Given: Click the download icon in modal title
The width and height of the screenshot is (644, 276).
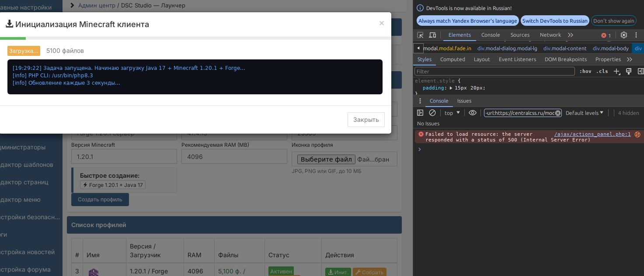Looking at the screenshot, I should coord(10,24).
